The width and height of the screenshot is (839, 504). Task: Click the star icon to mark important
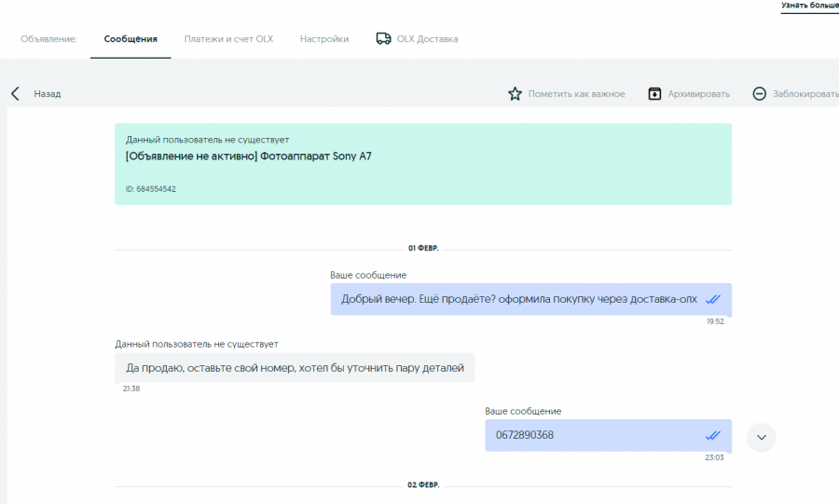tap(515, 94)
